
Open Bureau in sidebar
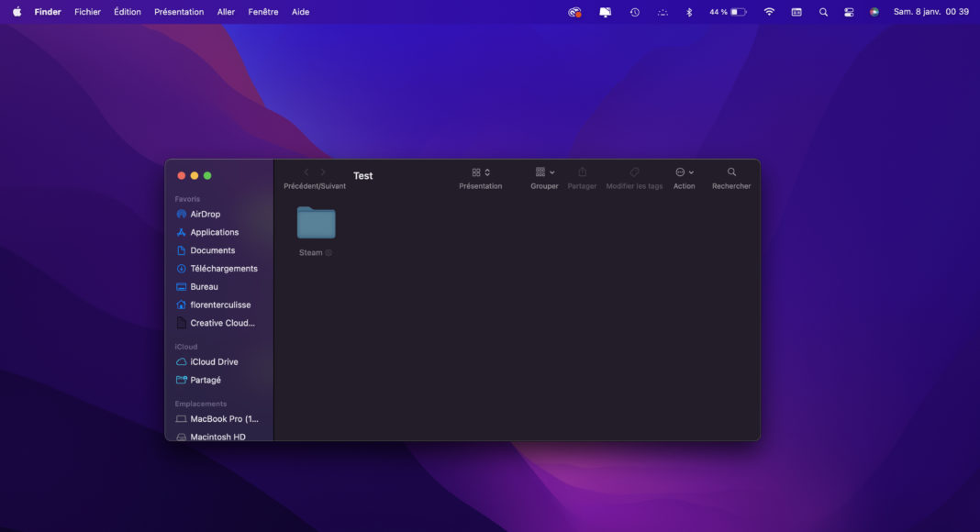(204, 286)
